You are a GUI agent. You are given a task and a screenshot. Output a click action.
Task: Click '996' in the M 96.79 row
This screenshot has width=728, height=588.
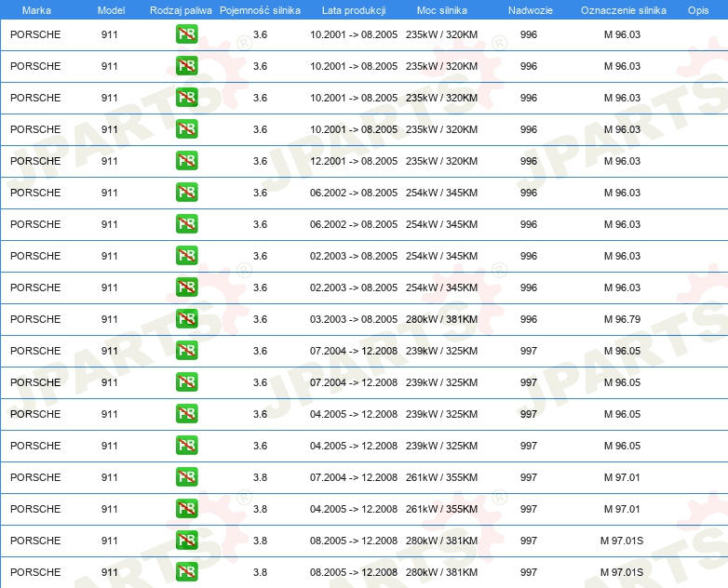pyautogui.click(x=529, y=319)
